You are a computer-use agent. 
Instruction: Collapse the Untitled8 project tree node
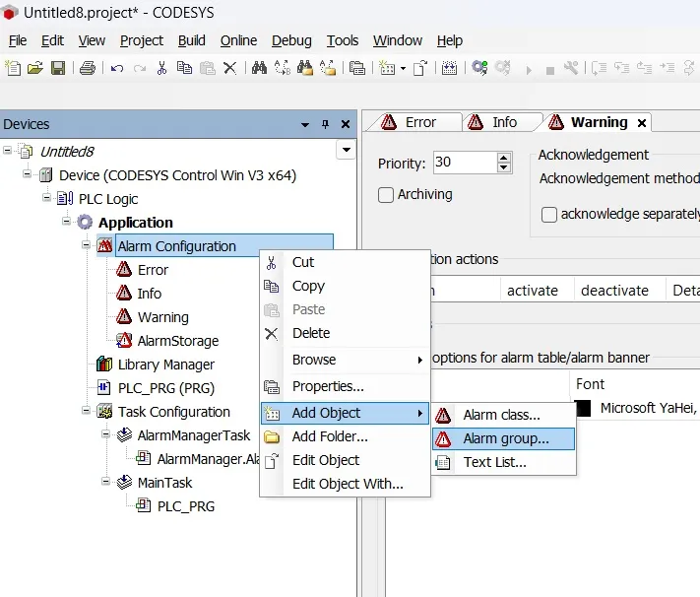pos(7,150)
